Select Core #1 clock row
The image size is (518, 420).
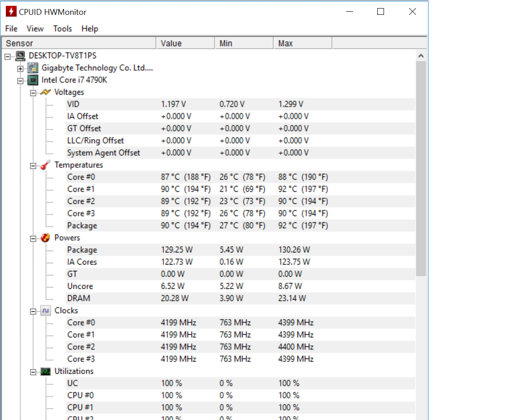click(x=241, y=335)
